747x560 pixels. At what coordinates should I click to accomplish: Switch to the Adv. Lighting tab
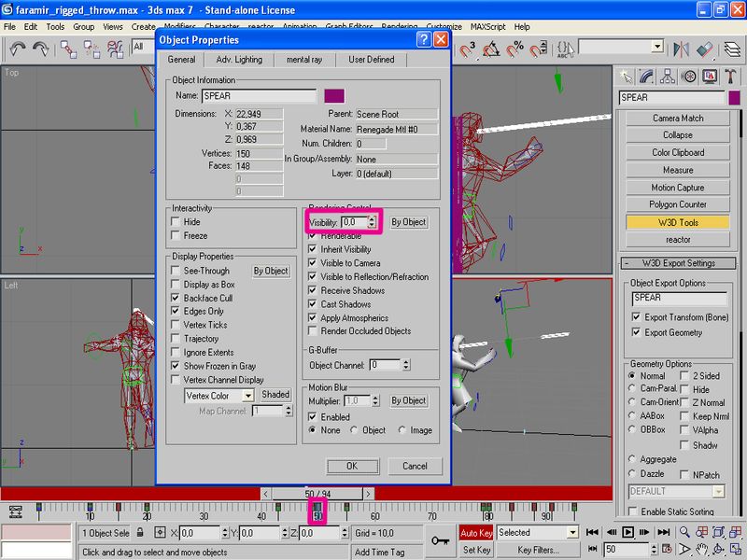point(239,60)
